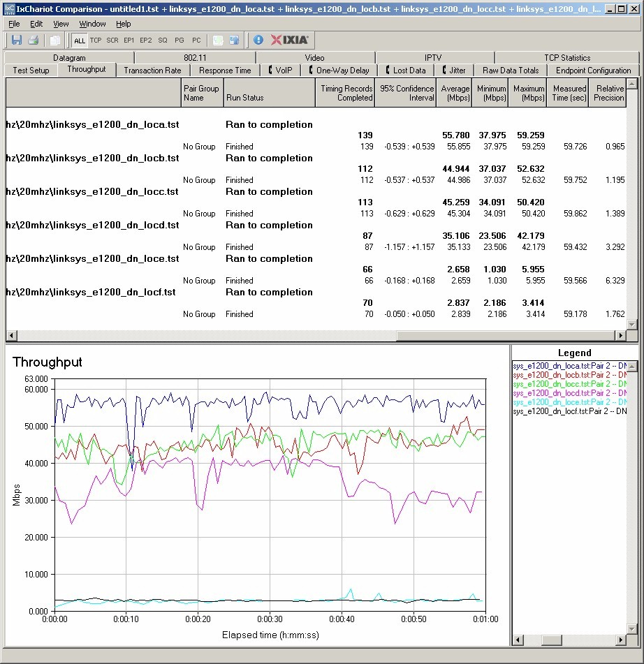
Task: Open the View menu
Action: [x=61, y=24]
